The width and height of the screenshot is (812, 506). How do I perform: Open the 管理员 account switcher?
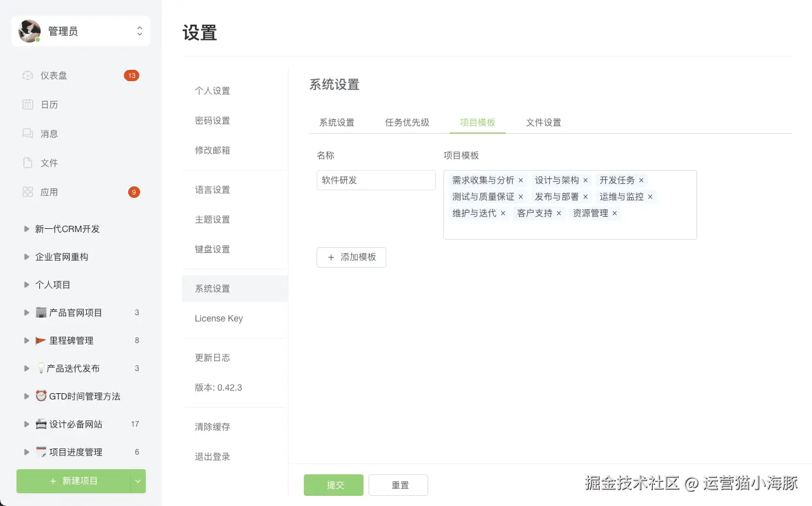(x=140, y=31)
